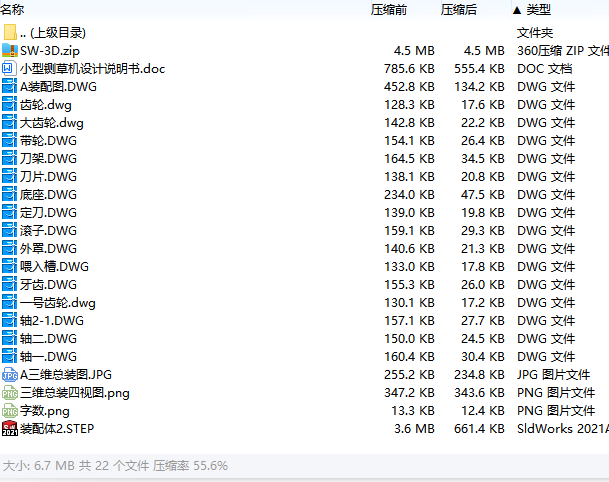Click the SW-3D.zip archive icon
Viewport: 609px width, 482px height.
click(x=10, y=50)
